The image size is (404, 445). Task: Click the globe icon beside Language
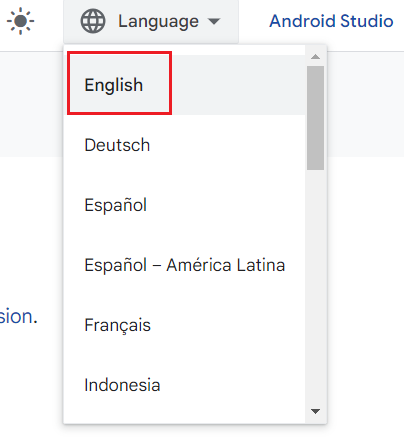[x=93, y=21]
